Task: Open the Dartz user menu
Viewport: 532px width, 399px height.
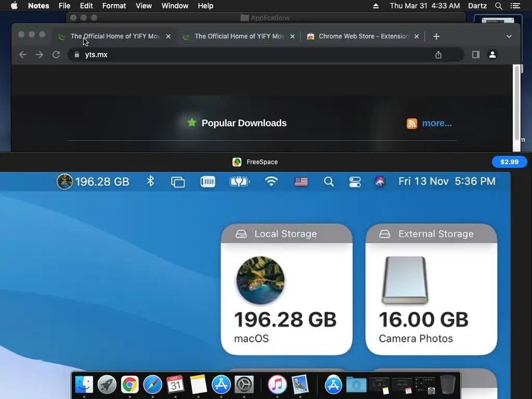Action: tap(477, 6)
